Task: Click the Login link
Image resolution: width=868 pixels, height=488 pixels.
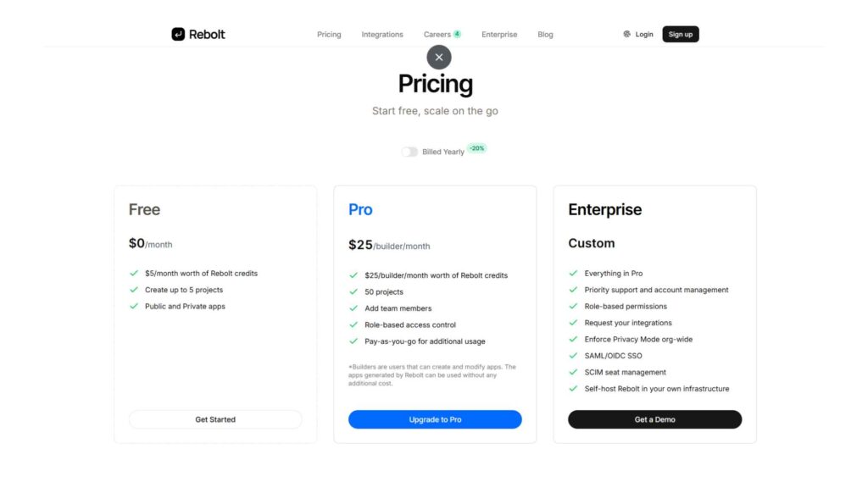Action: (x=644, y=35)
